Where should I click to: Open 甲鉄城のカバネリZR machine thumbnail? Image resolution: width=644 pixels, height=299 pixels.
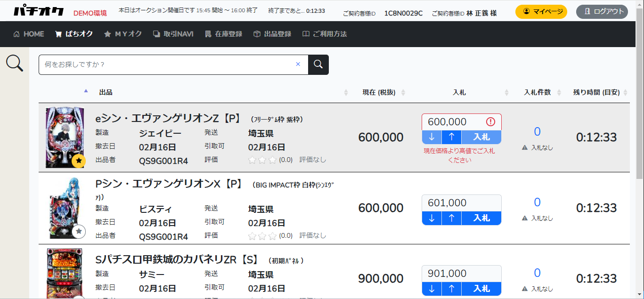[x=65, y=273]
